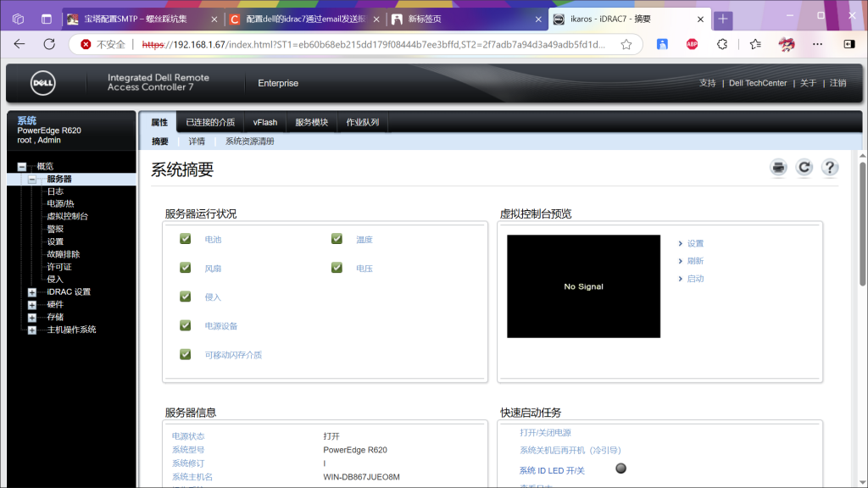Print the system summary page

click(x=778, y=167)
